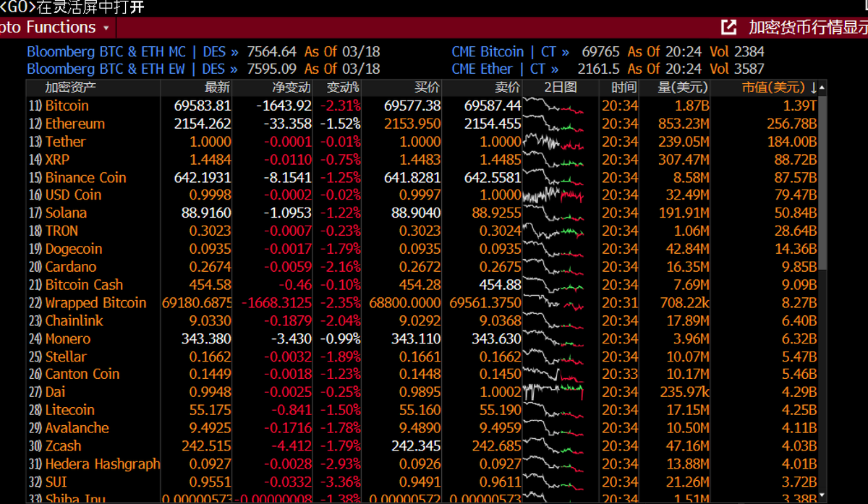Open the USD Coin 2-day sparkline chart
868x504 pixels.
coord(553,195)
